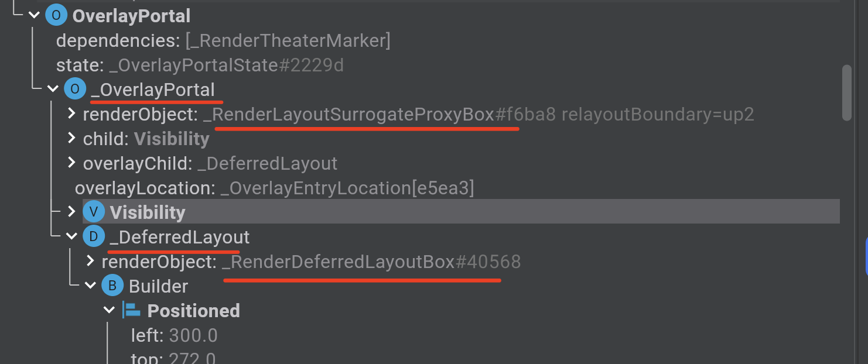This screenshot has width=868, height=364.
Task: Select the state: _OverlayPortalState row
Action: point(200,65)
